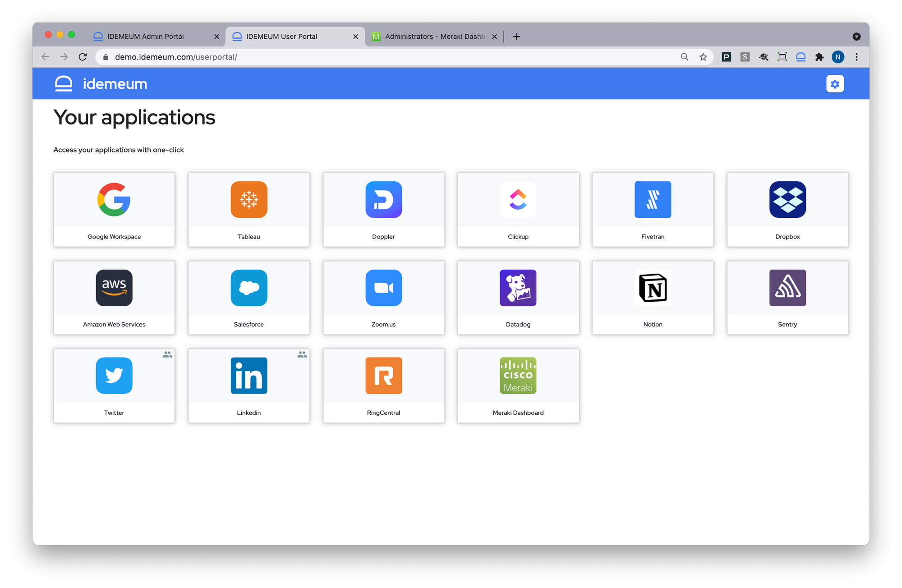Launch the Cisco Meraki icon

tap(518, 376)
